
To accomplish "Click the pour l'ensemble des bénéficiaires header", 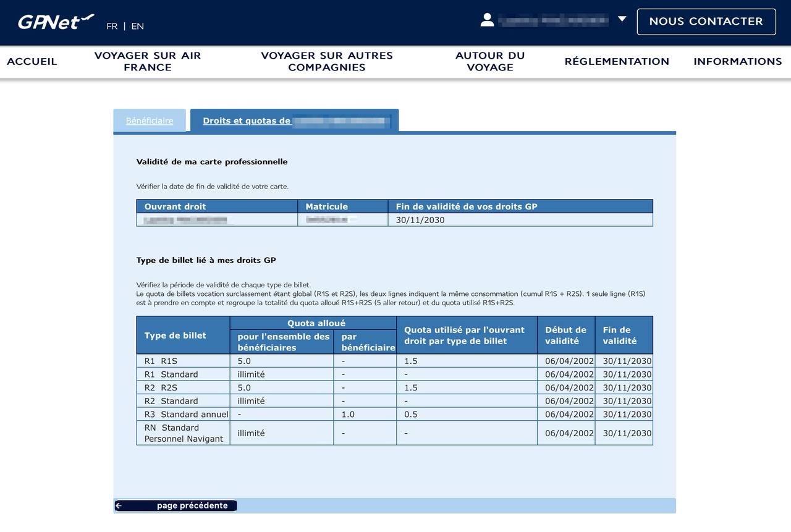I will coord(282,342).
